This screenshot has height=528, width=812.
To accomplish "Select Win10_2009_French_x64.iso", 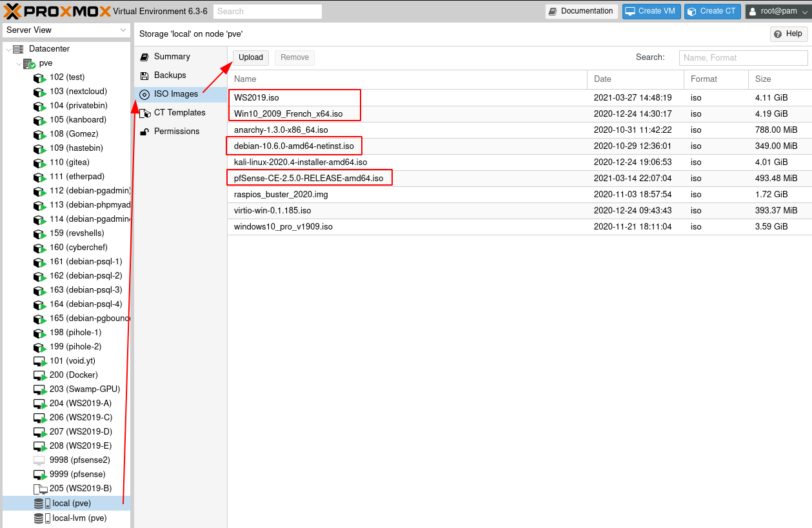I will click(x=519, y=114).
